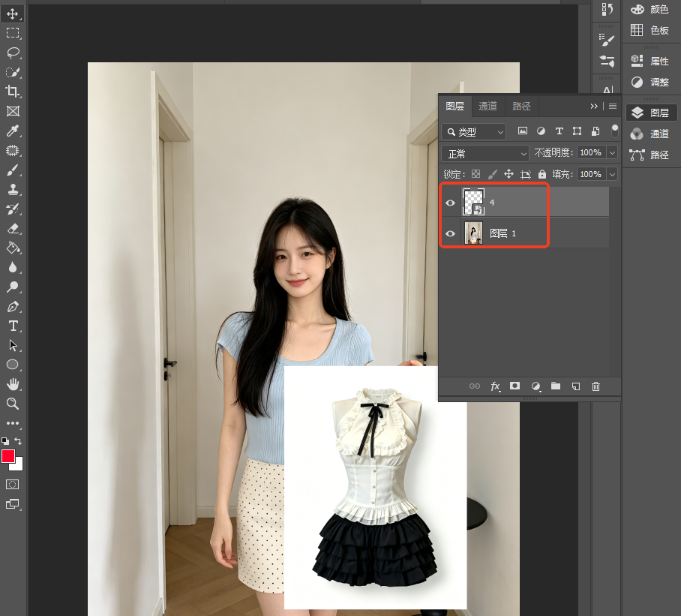Viewport: 681px width, 616px height.
Task: Select the Paint Bucket tool
Action: click(x=13, y=248)
